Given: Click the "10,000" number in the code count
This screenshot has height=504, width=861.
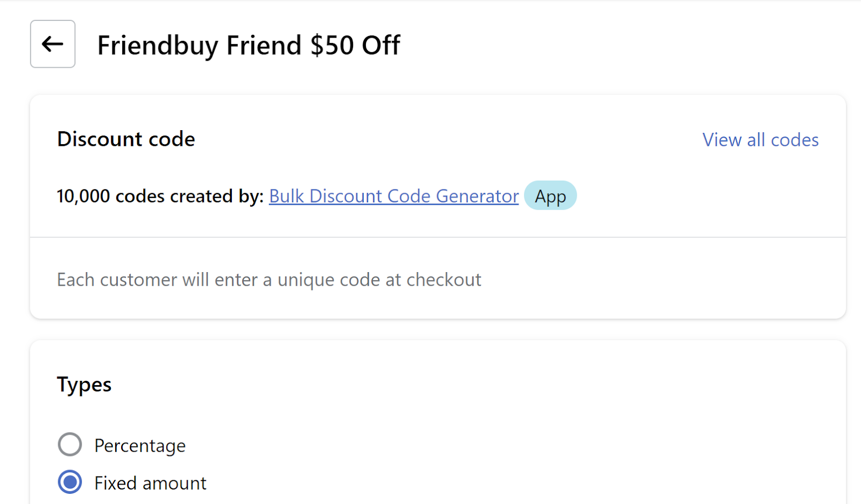Looking at the screenshot, I should tap(83, 196).
